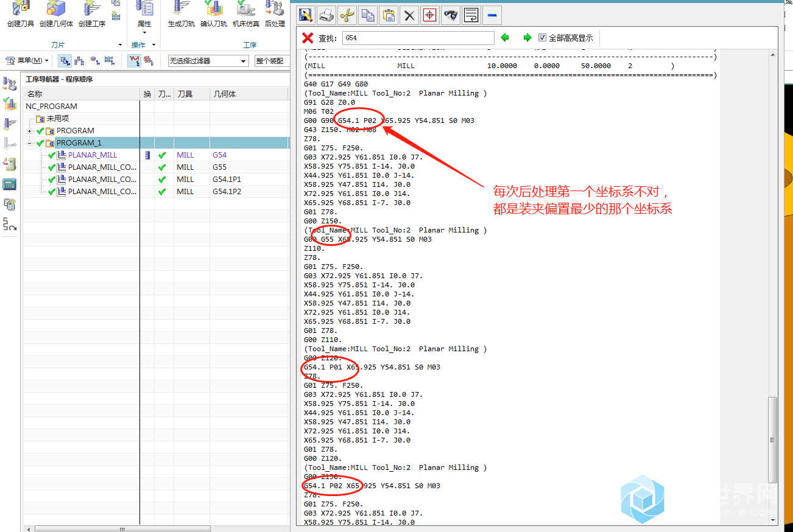
Task: Click in the 查找 search field containing G54
Action: click(x=418, y=38)
